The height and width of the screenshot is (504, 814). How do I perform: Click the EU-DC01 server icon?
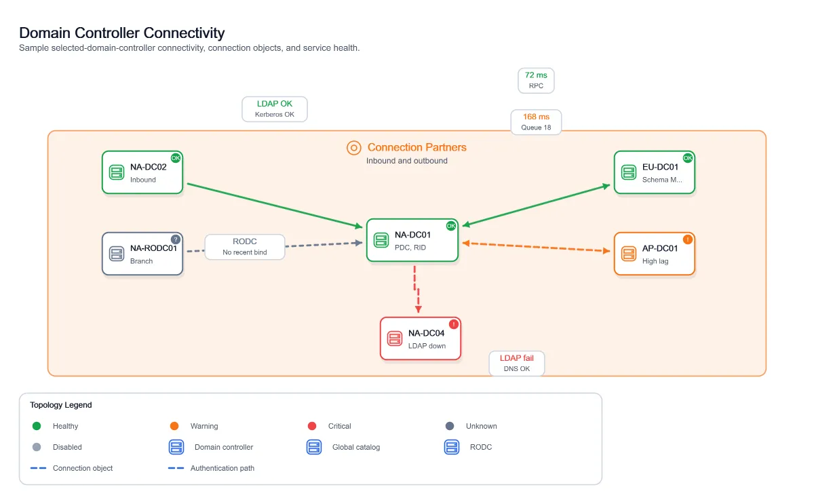[628, 172]
